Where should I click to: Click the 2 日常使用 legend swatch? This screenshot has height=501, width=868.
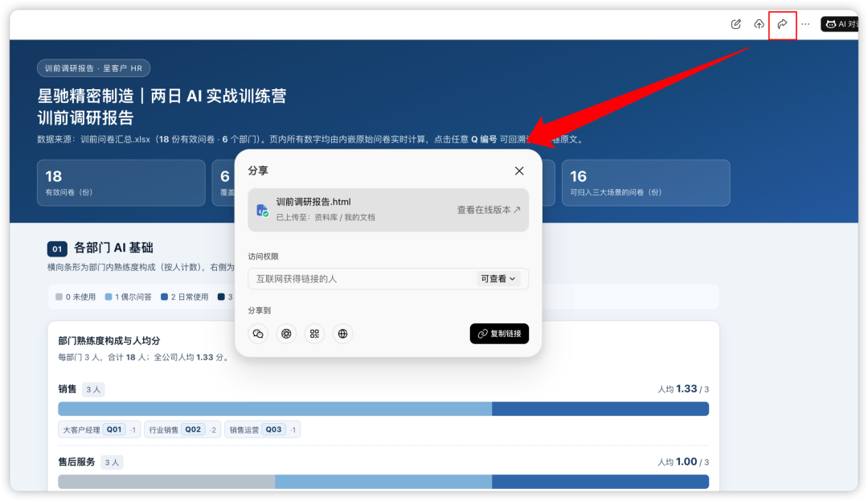(x=165, y=297)
